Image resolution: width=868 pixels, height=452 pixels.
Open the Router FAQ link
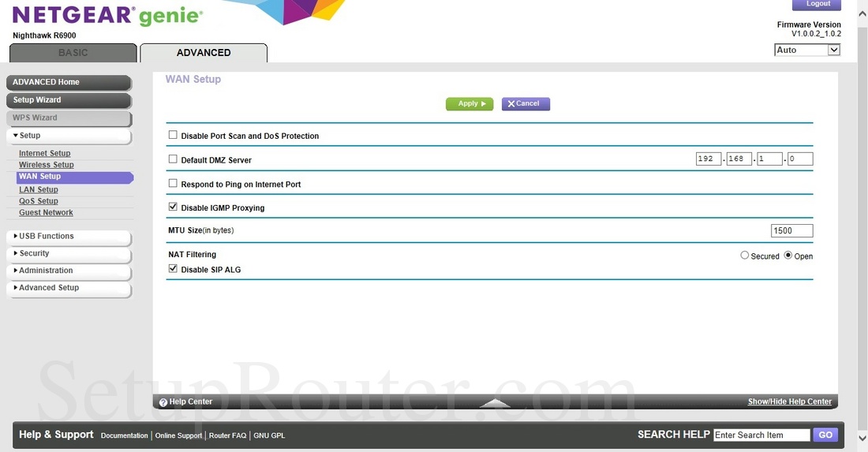pyautogui.click(x=227, y=435)
